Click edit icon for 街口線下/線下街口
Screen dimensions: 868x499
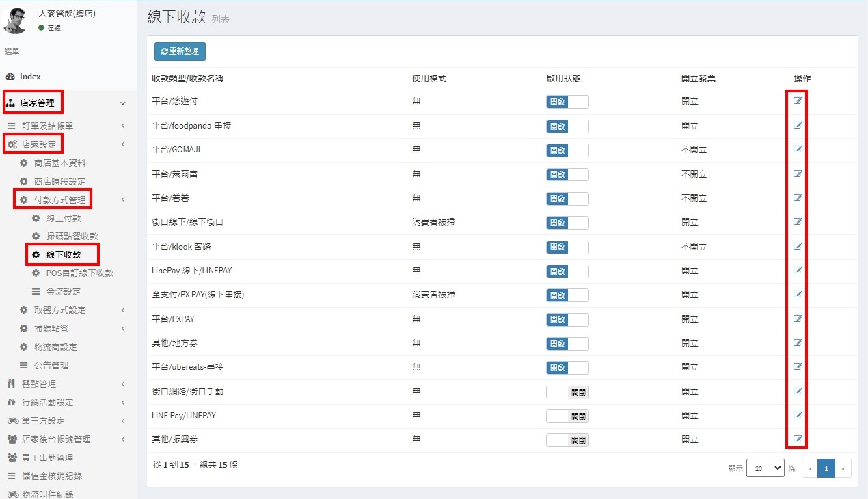[x=797, y=222]
